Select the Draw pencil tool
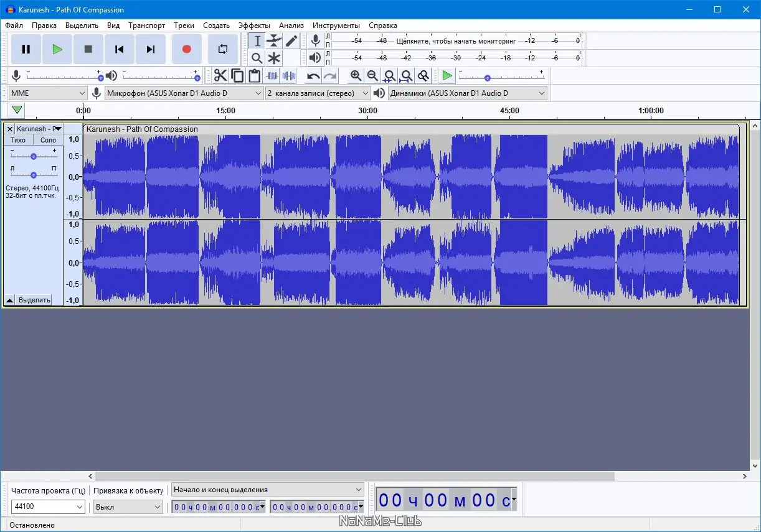 click(x=291, y=41)
